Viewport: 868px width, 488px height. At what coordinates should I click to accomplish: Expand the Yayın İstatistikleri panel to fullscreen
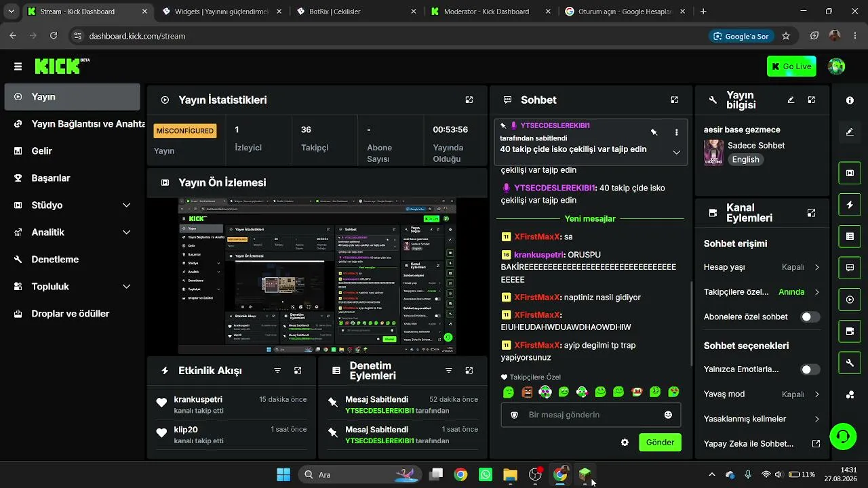point(469,100)
